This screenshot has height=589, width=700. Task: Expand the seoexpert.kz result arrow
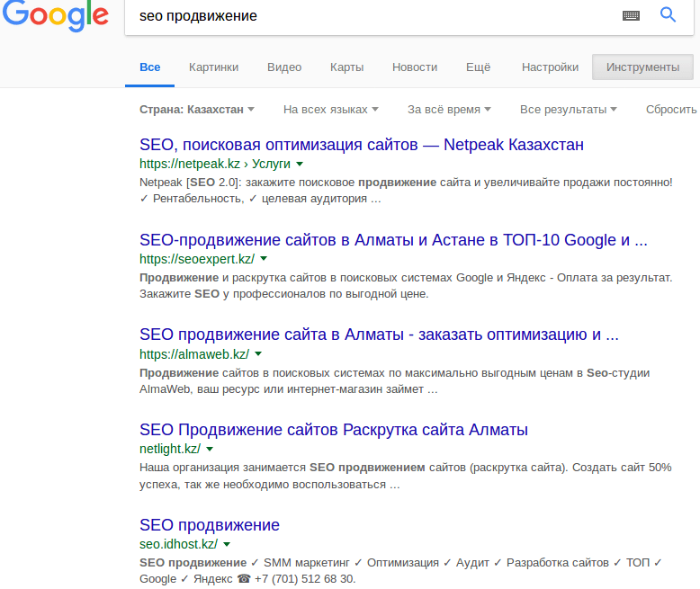point(264,258)
